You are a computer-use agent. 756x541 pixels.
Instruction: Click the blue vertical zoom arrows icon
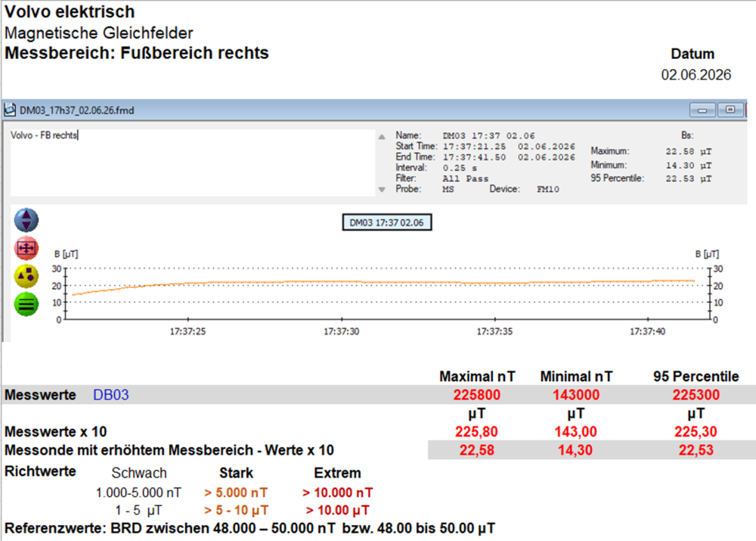tap(26, 220)
